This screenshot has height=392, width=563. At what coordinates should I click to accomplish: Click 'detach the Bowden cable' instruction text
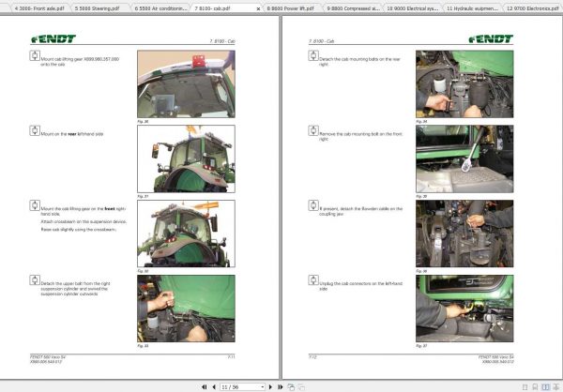point(361,211)
